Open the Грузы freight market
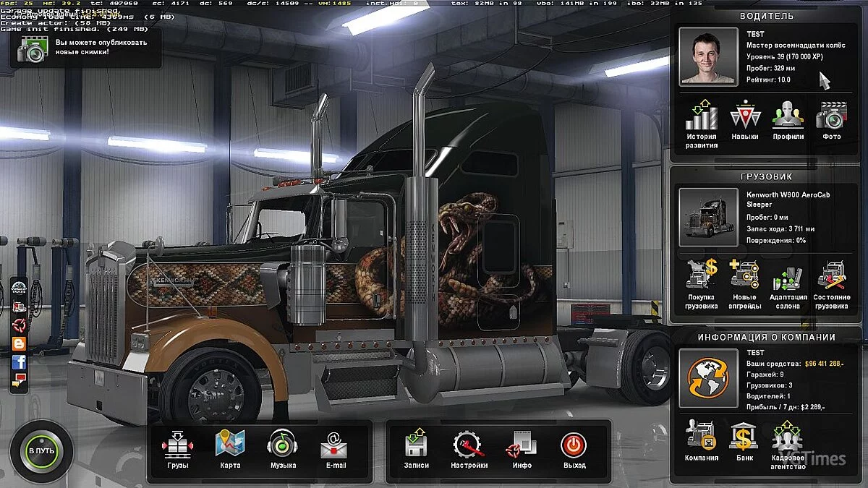 (178, 447)
